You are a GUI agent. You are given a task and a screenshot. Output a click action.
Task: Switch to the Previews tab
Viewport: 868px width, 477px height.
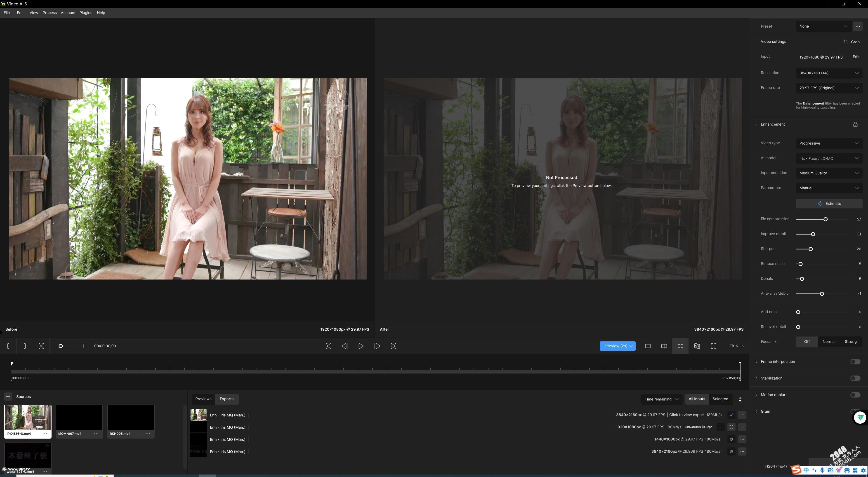203,399
